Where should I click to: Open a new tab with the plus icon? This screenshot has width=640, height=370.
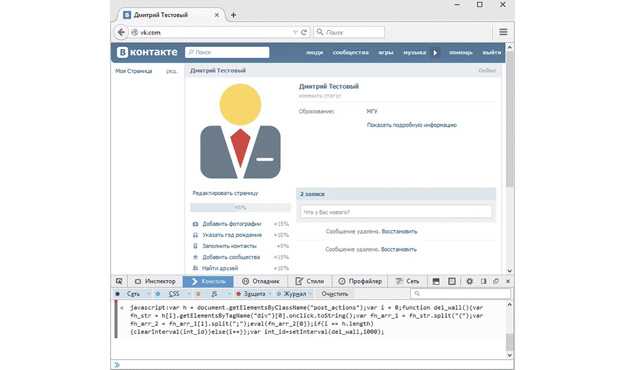point(233,15)
